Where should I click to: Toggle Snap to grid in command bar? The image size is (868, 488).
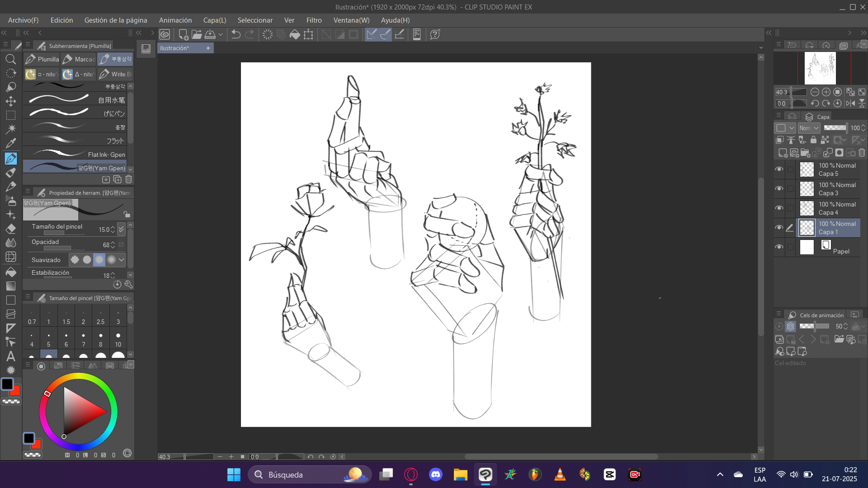[400, 34]
